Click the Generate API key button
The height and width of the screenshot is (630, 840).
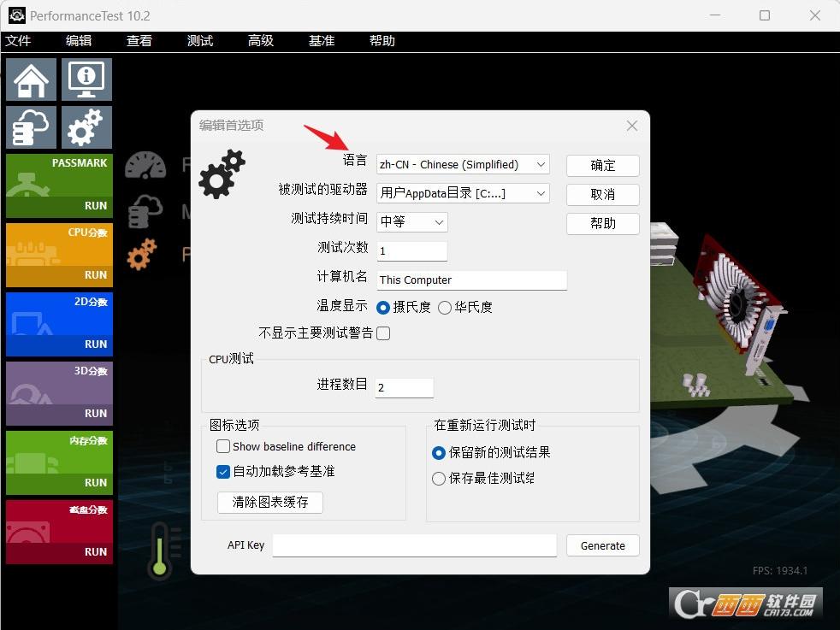(603, 545)
